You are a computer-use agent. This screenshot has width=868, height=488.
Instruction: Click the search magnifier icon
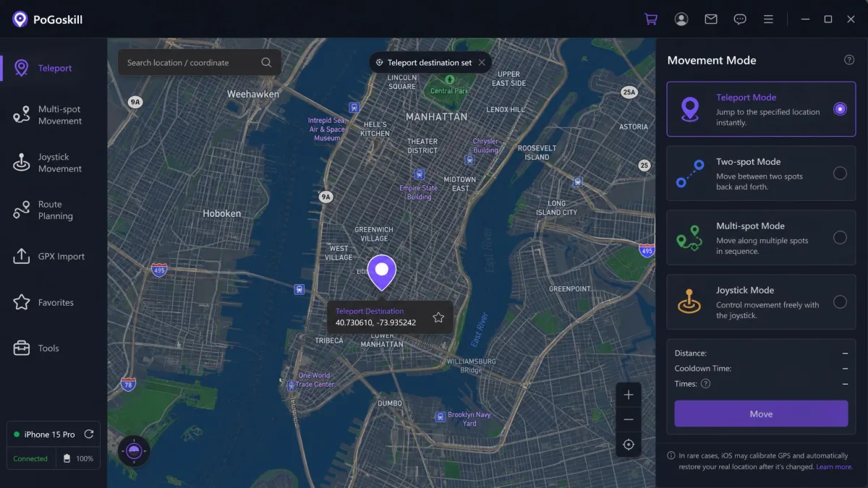[266, 63]
